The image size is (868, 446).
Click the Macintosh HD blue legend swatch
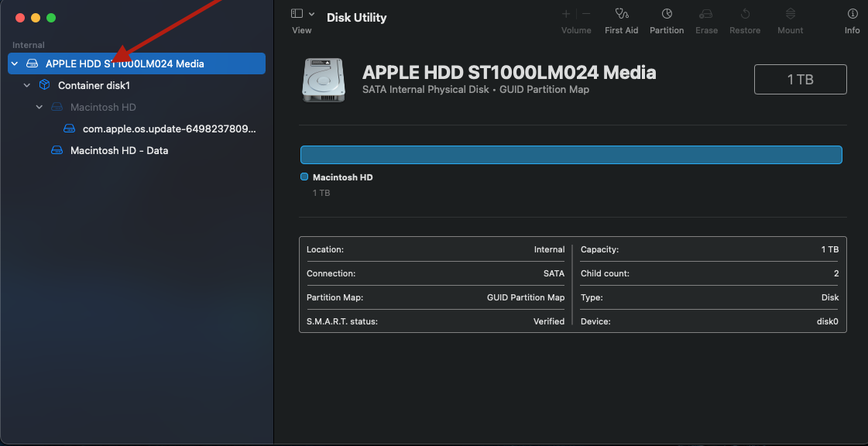tap(304, 177)
